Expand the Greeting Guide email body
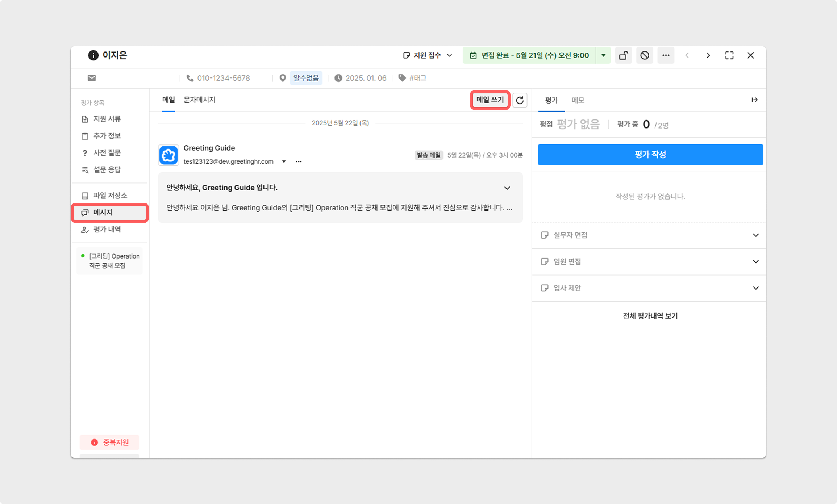This screenshot has width=837, height=504. pyautogui.click(x=507, y=188)
